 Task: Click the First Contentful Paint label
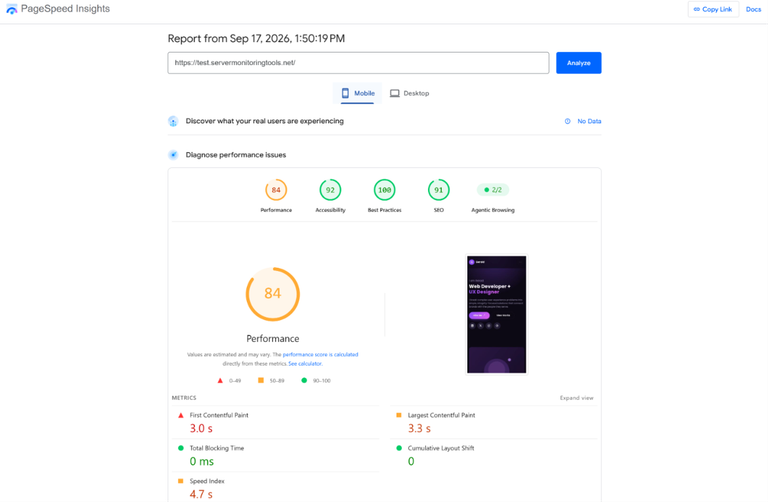coord(219,415)
